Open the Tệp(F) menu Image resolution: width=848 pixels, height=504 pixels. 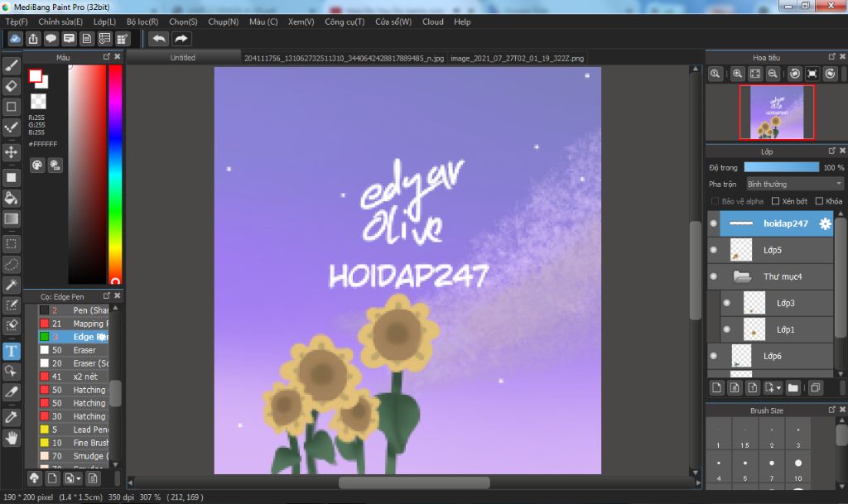[x=17, y=22]
